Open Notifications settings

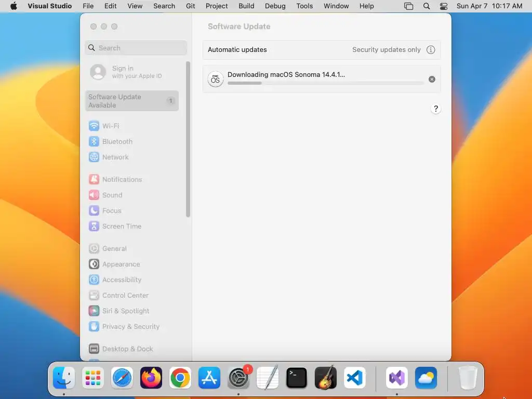[115, 179]
